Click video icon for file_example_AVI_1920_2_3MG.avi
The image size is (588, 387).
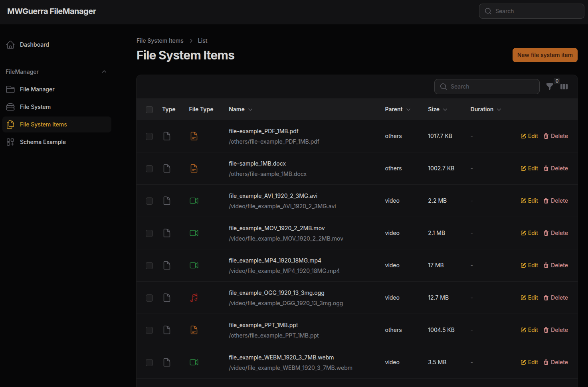coord(194,201)
